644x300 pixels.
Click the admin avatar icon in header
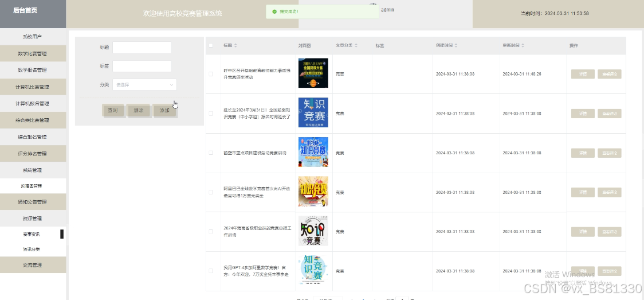pyautogui.click(x=372, y=6)
